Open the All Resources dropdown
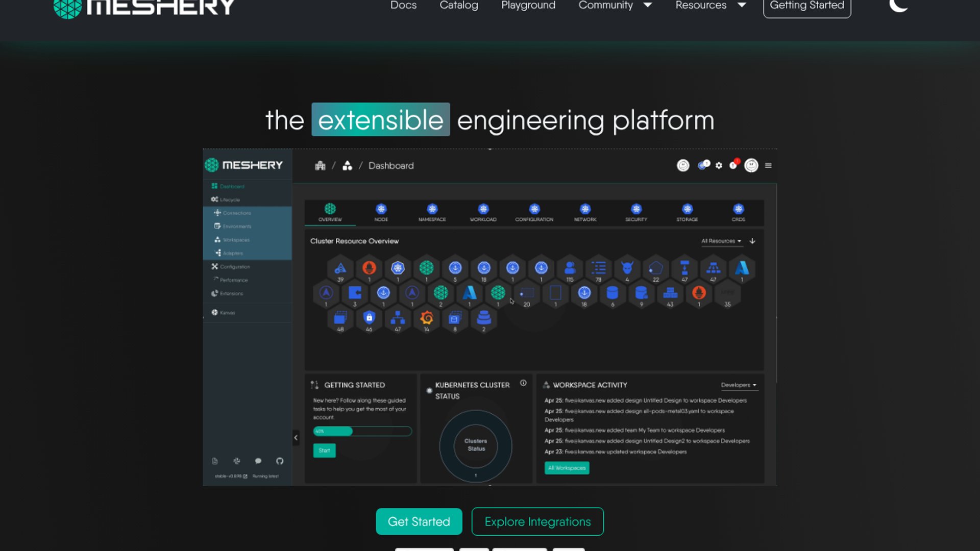980x551 pixels. click(721, 241)
